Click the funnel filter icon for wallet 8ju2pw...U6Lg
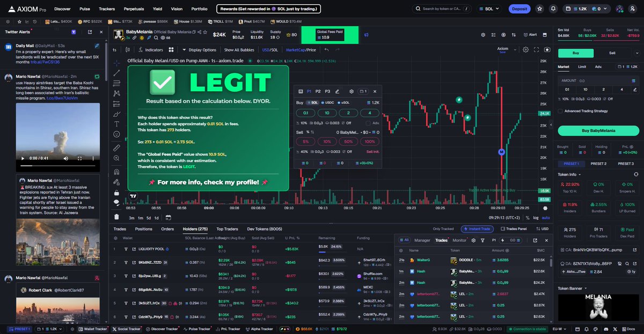The width and height of the screenshot is (644, 334). pos(126,276)
